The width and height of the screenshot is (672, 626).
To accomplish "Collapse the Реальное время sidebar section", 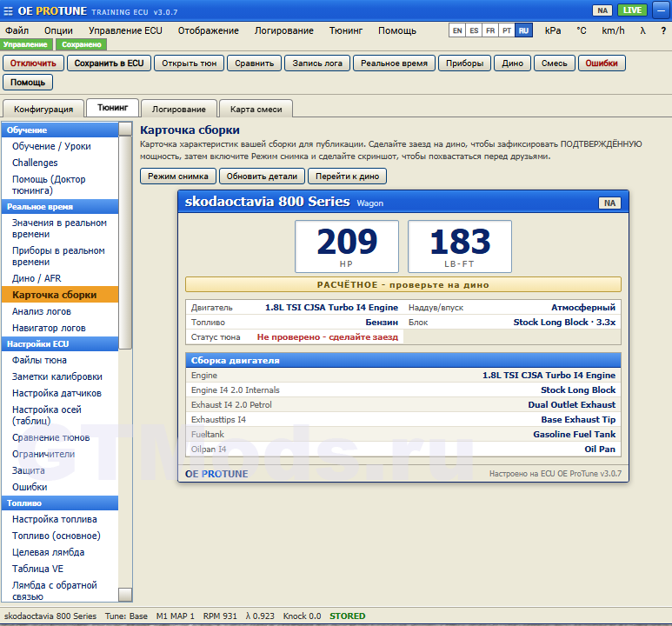I will click(60, 207).
